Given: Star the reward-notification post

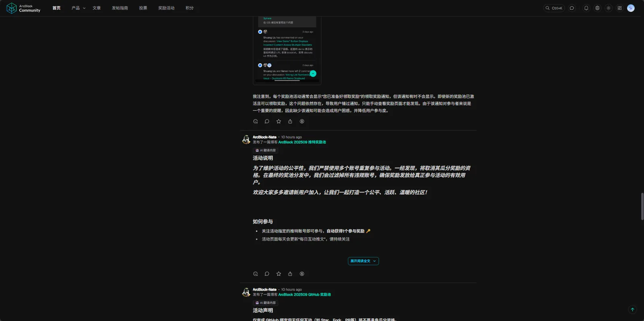Looking at the screenshot, I should tap(279, 121).
